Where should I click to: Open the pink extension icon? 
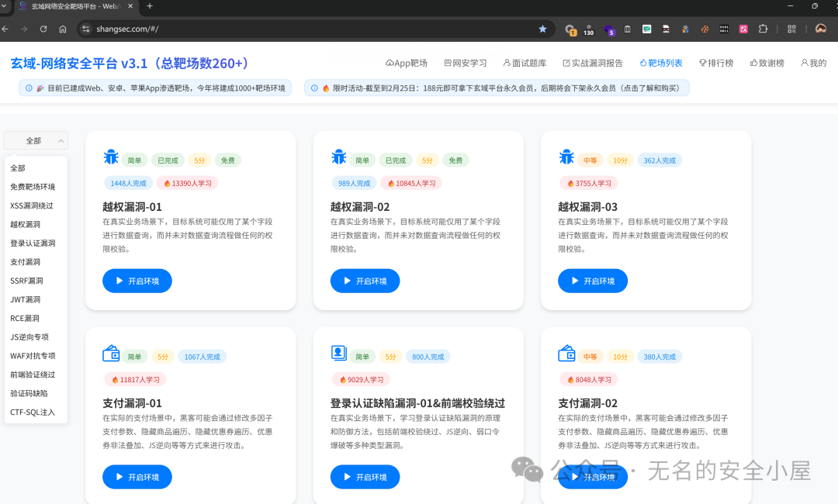click(743, 29)
